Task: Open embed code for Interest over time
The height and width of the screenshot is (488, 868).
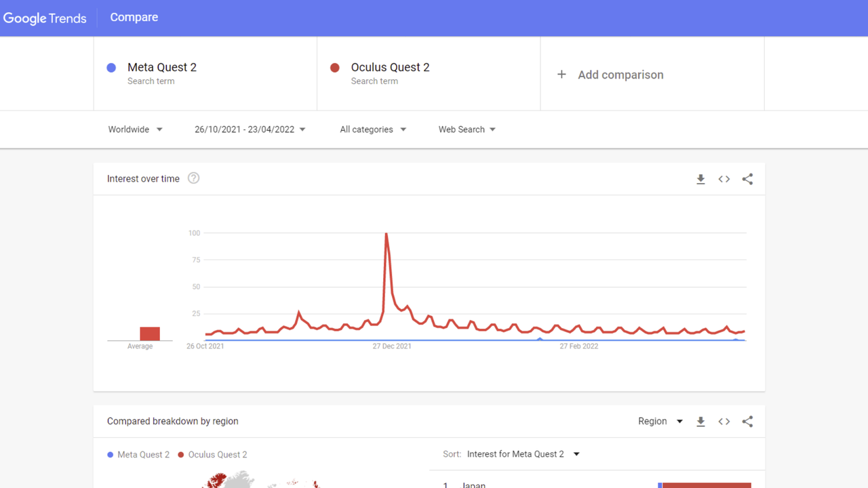Action: (724, 179)
